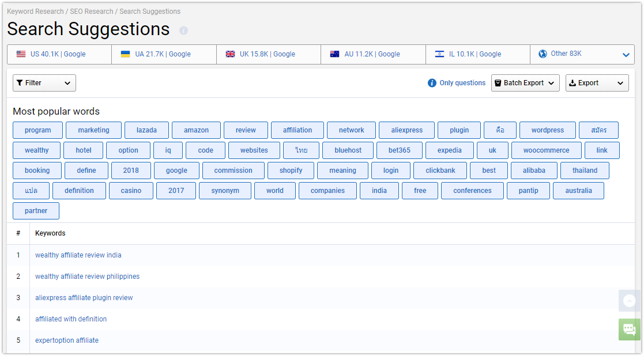Choose the websites word tag
644x356 pixels.
pos(254,150)
